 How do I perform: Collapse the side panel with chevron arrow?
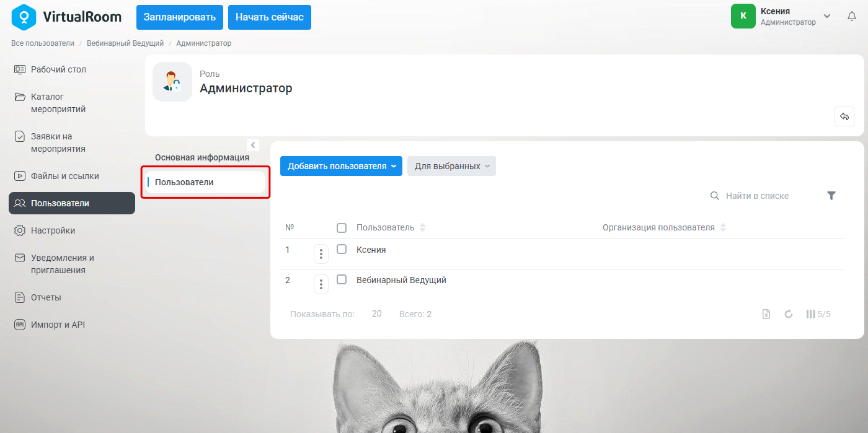tap(253, 145)
